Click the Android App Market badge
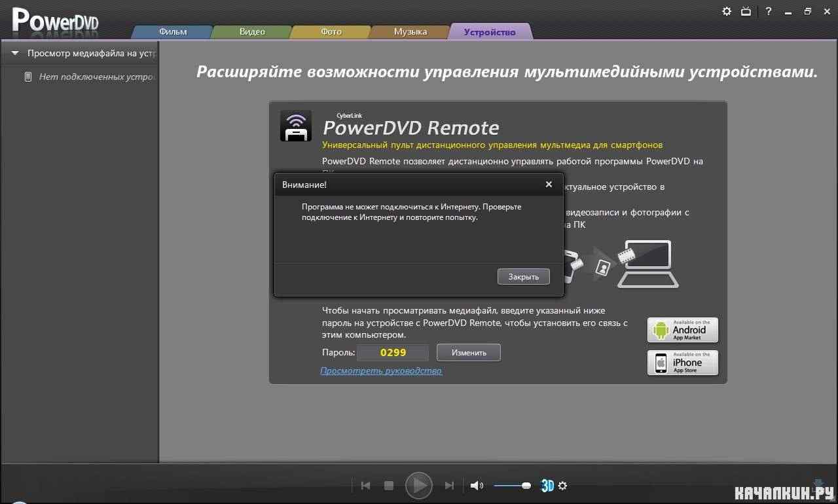The width and height of the screenshot is (838, 504). 683,330
